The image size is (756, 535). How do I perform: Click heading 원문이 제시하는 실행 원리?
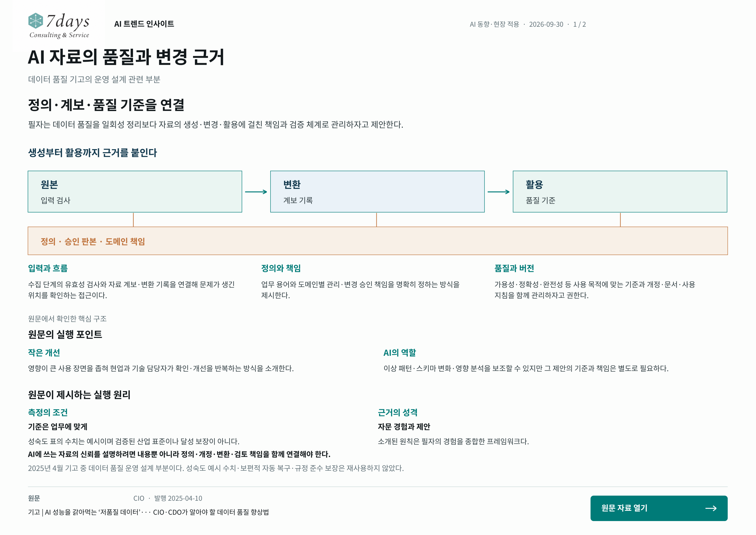coord(79,395)
